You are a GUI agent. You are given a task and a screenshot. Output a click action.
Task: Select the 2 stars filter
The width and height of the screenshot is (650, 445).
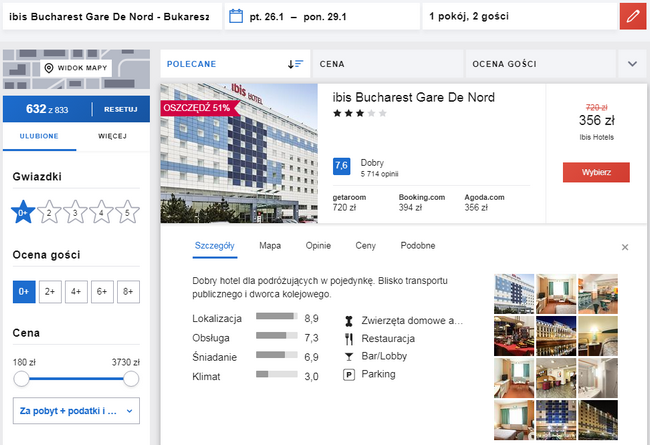click(49, 212)
